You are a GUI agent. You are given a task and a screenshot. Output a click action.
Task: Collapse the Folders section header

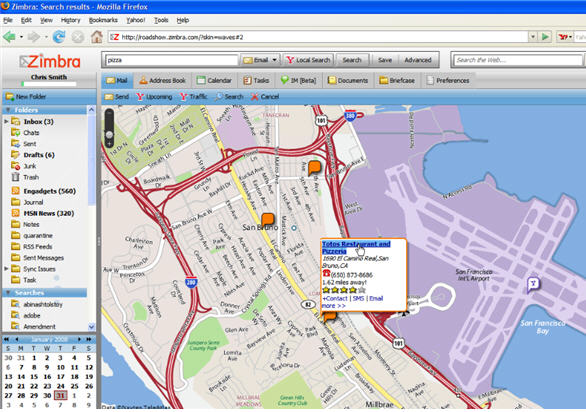(x=8, y=110)
